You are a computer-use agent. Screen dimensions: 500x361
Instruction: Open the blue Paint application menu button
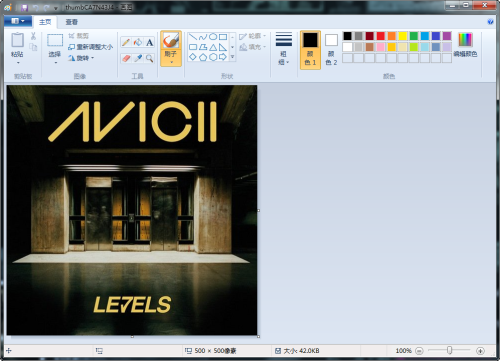click(x=18, y=21)
